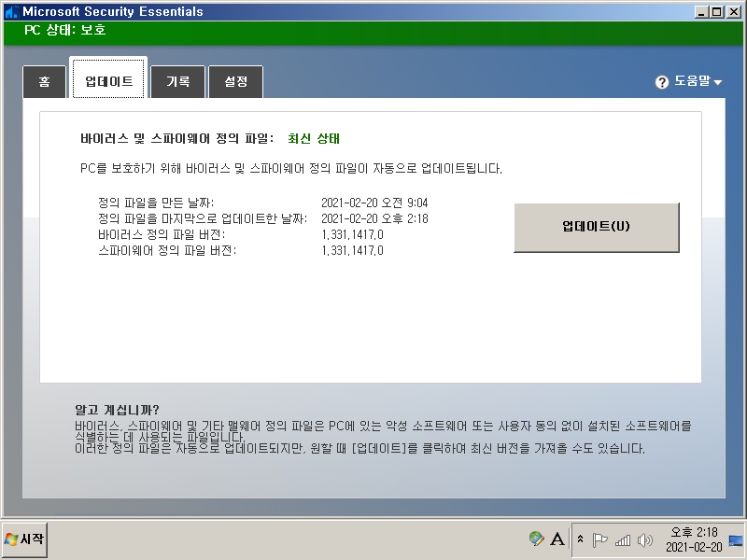Screen dimensions: 747x560
Task: Click the language bar tool icon in taskbar
Action: coord(536,539)
